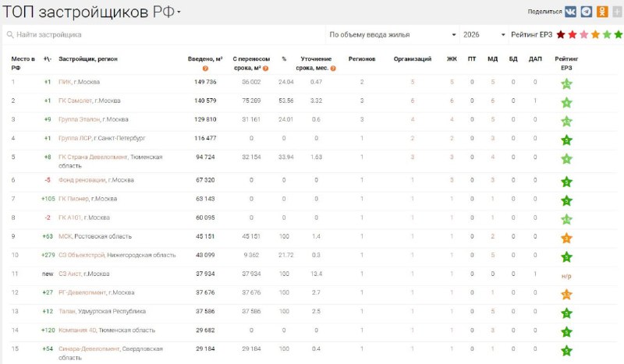
Task: Open СЗ Аист developer link
Action: (69, 274)
